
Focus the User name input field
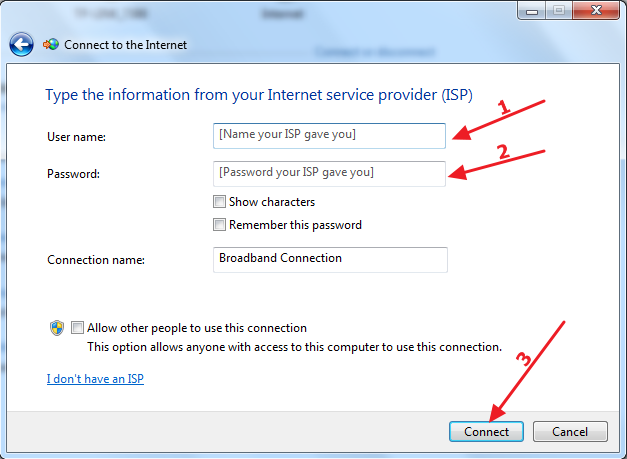[329, 135]
